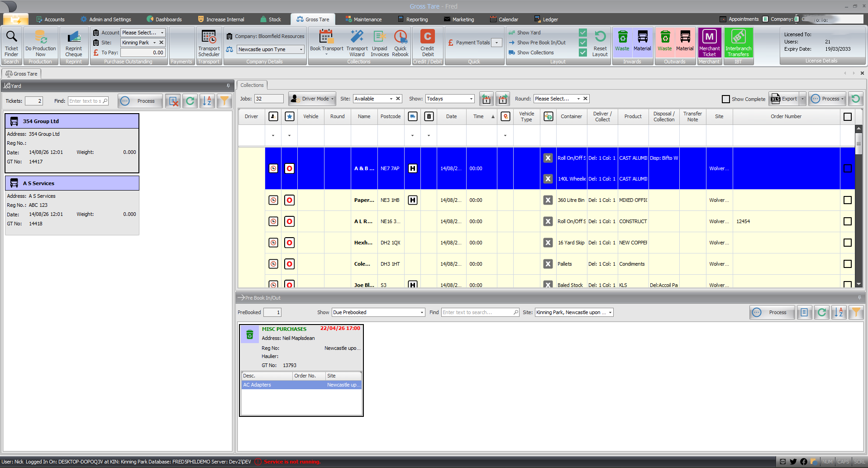Open Merchant Ticket
This screenshot has width=868, height=468.
[709, 43]
